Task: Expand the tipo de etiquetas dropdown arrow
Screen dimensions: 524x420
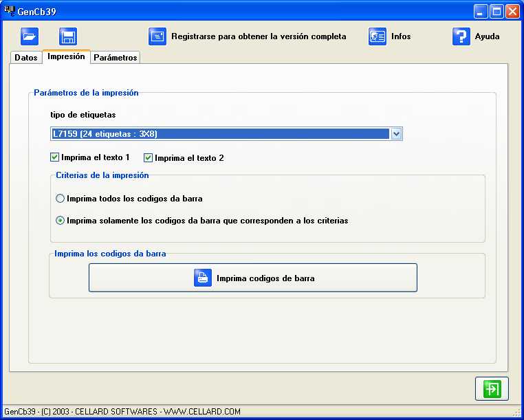Action: coord(396,134)
